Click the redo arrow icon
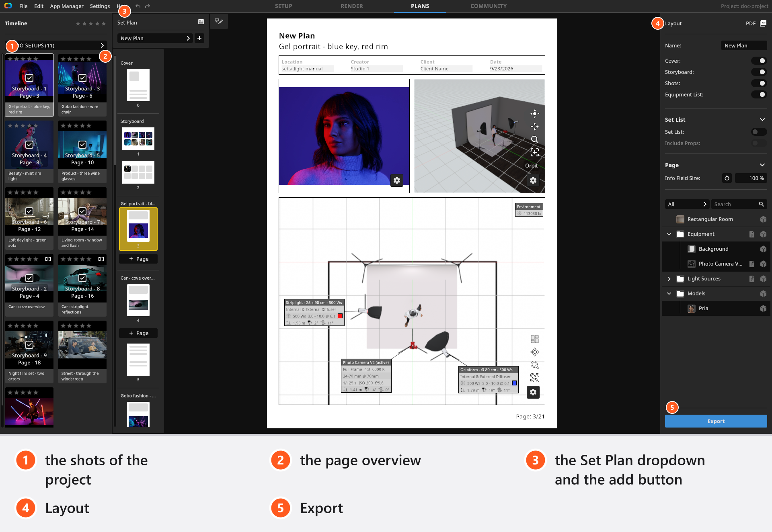This screenshot has width=772, height=532. point(148,6)
